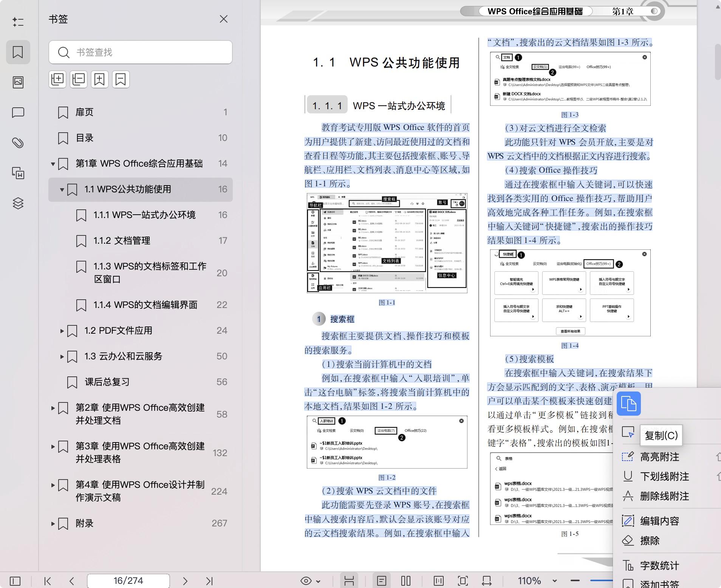Toggle the sidebar panel icon in status bar

coord(15,581)
